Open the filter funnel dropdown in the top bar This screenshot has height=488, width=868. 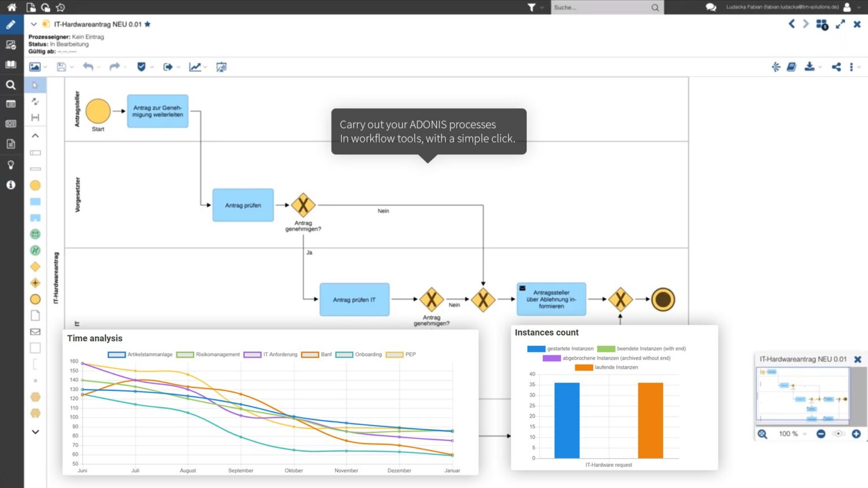click(x=532, y=7)
